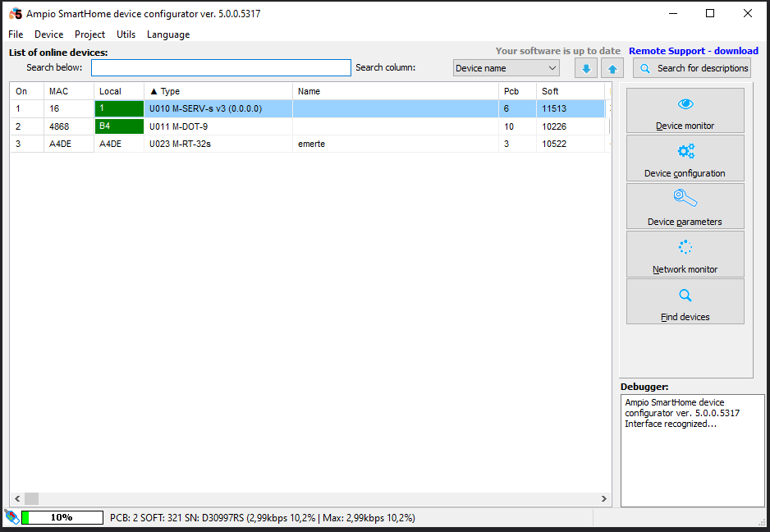Click the horizontal scrollbar thumb
Screen dimensions: 770x532
click(x=31, y=498)
